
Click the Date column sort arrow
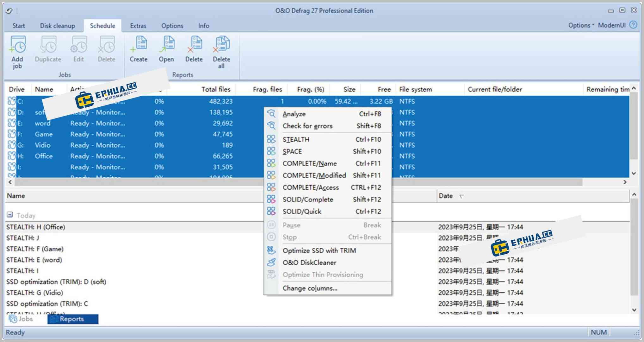pos(461,196)
